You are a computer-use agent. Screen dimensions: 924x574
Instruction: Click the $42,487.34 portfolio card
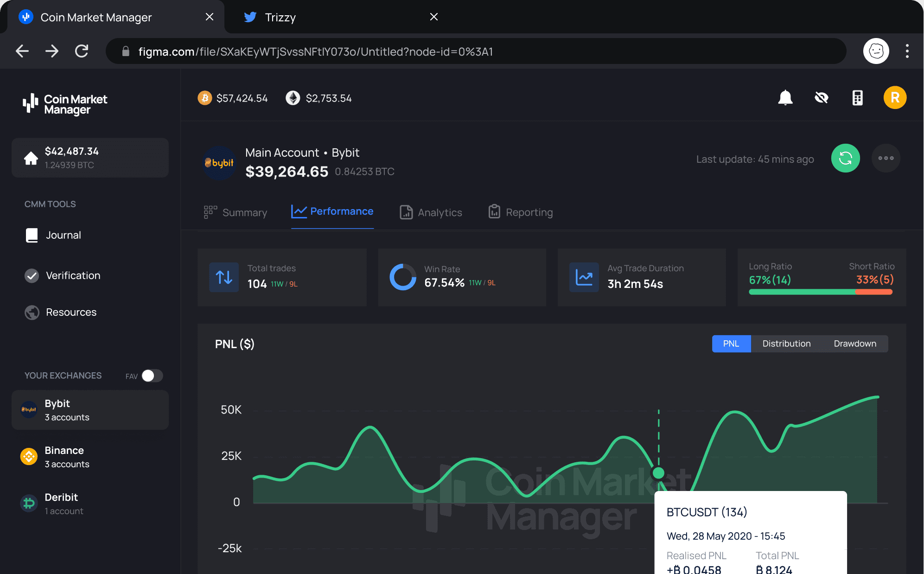[x=90, y=158]
